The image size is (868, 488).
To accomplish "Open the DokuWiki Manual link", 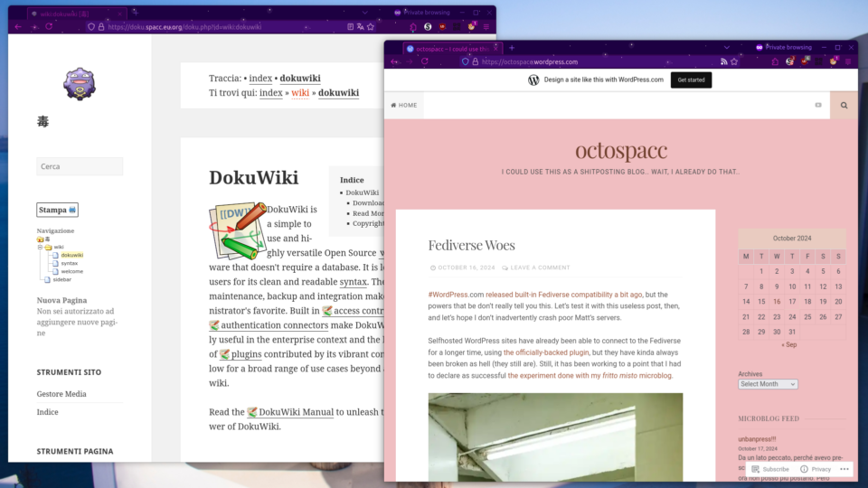I will (290, 412).
